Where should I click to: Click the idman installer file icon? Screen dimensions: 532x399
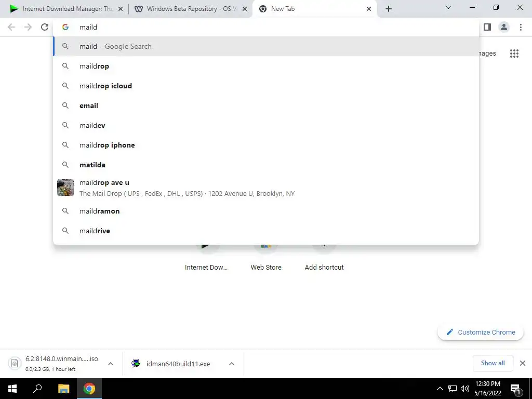tap(136, 363)
